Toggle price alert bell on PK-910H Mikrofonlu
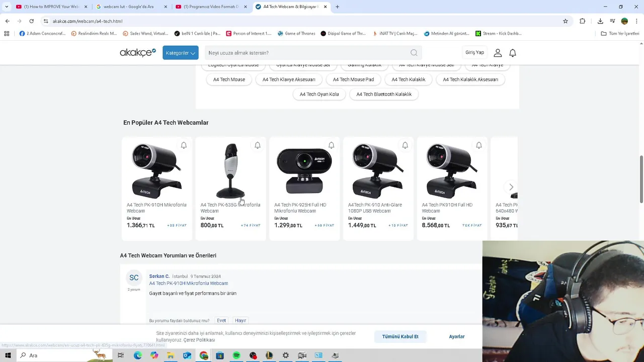644x362 pixels. [184, 145]
